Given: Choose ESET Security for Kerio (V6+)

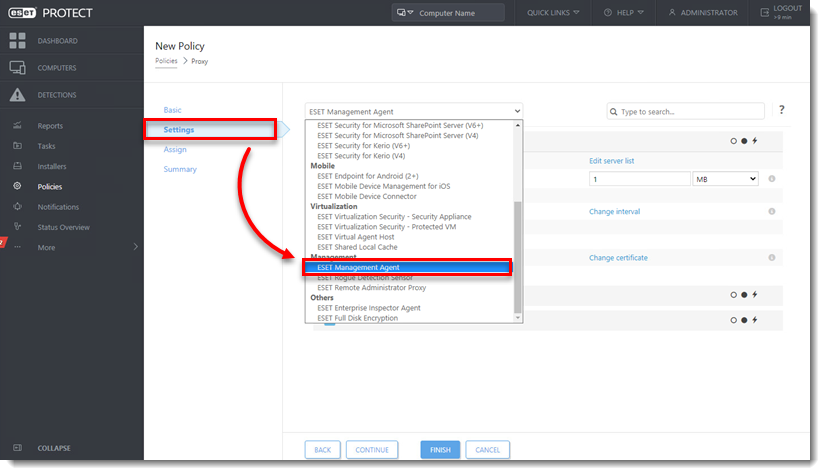Looking at the screenshot, I should (x=364, y=146).
